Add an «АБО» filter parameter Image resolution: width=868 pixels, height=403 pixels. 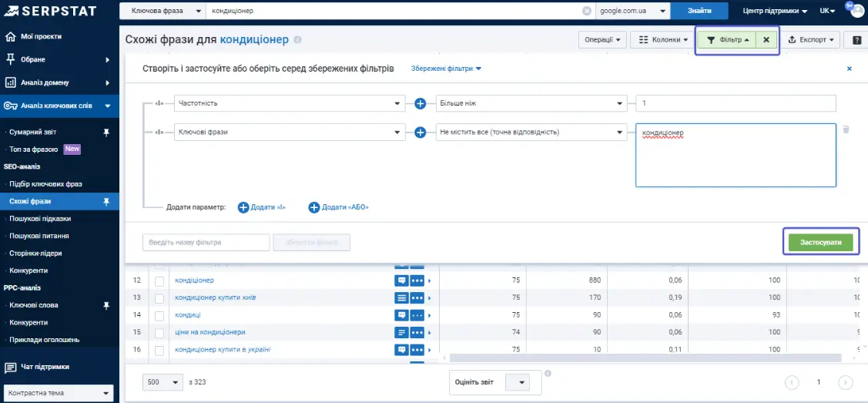click(x=338, y=207)
